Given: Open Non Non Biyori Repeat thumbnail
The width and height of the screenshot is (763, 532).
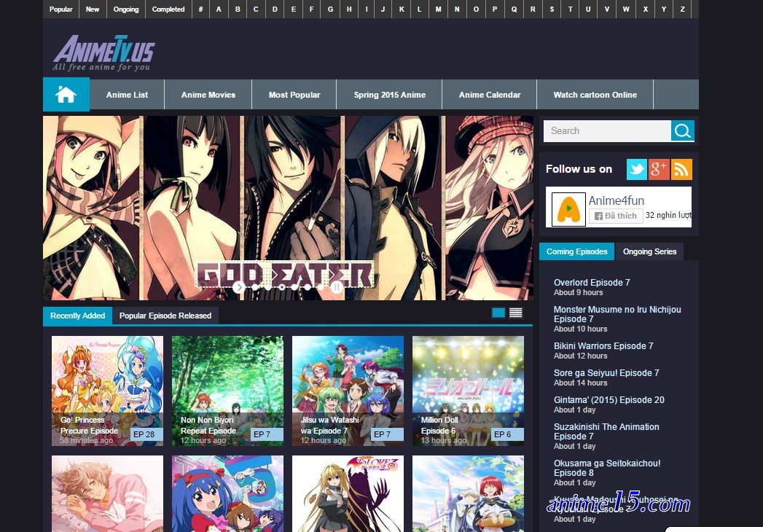Looking at the screenshot, I should 227,391.
